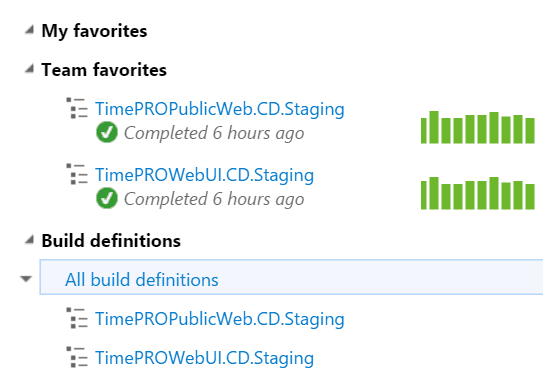543x380 pixels.
Task: Click green success checkmark for TimePROWebUI favorite
Action: [107, 198]
